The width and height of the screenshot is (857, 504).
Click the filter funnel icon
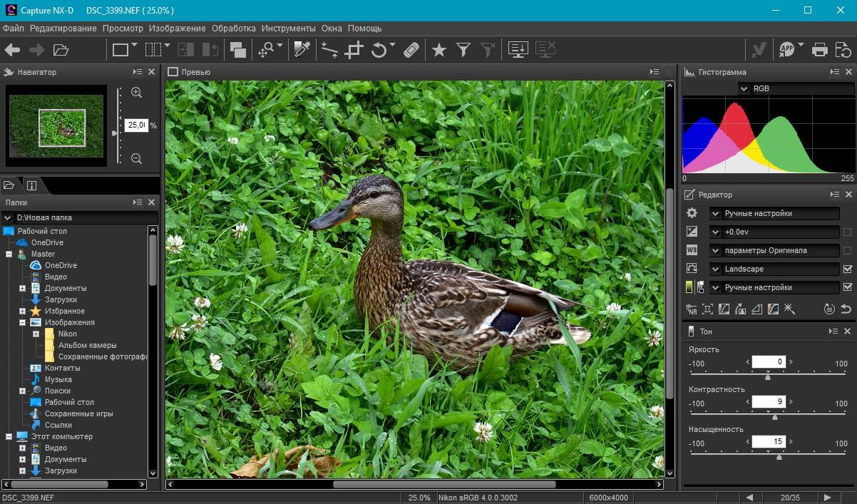(463, 50)
